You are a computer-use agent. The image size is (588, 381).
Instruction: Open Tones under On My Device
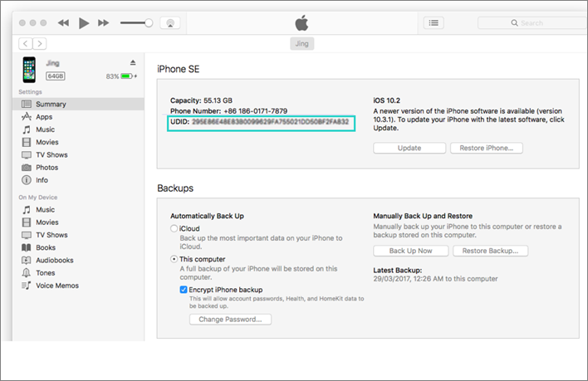coord(78,273)
